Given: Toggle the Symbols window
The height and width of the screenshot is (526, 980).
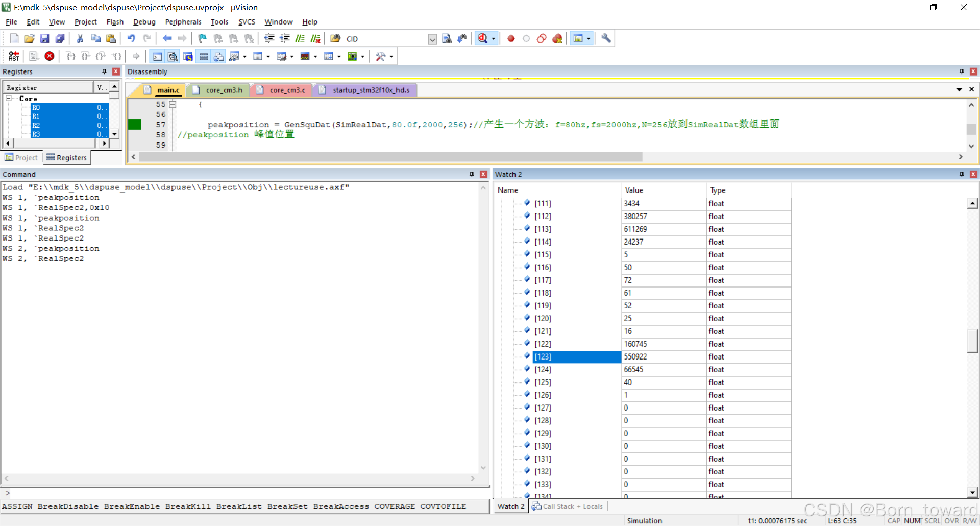Looking at the screenshot, I should tap(188, 56).
